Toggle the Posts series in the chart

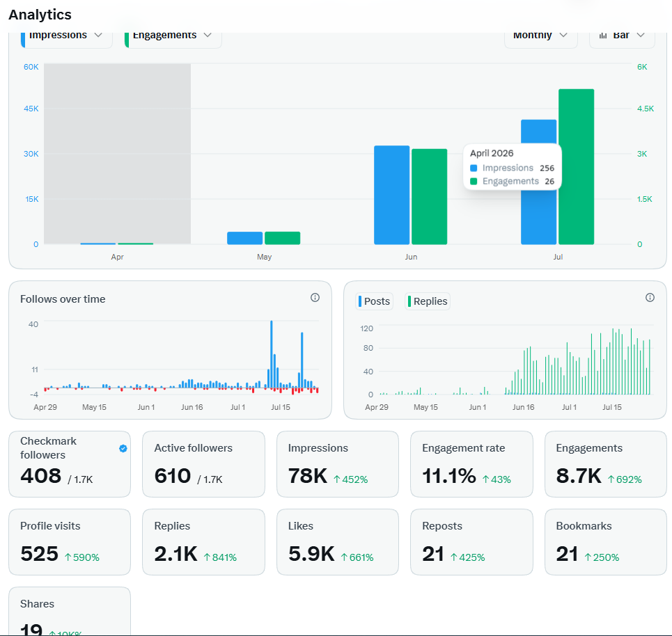[x=375, y=301]
